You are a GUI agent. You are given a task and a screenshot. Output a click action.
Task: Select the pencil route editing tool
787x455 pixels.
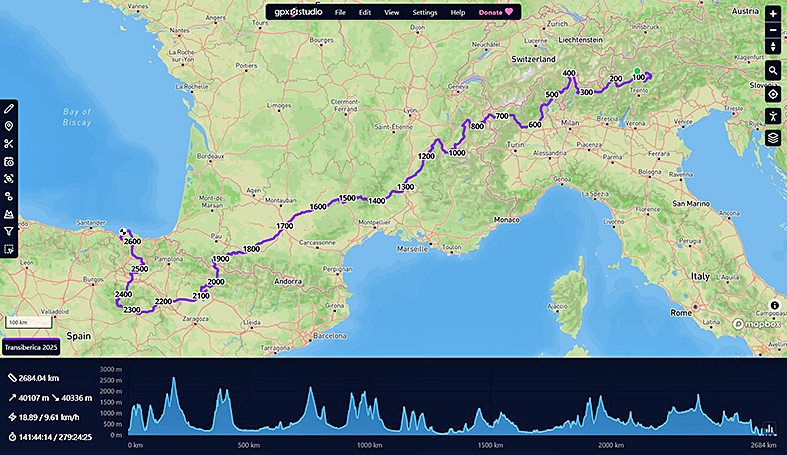(x=9, y=108)
